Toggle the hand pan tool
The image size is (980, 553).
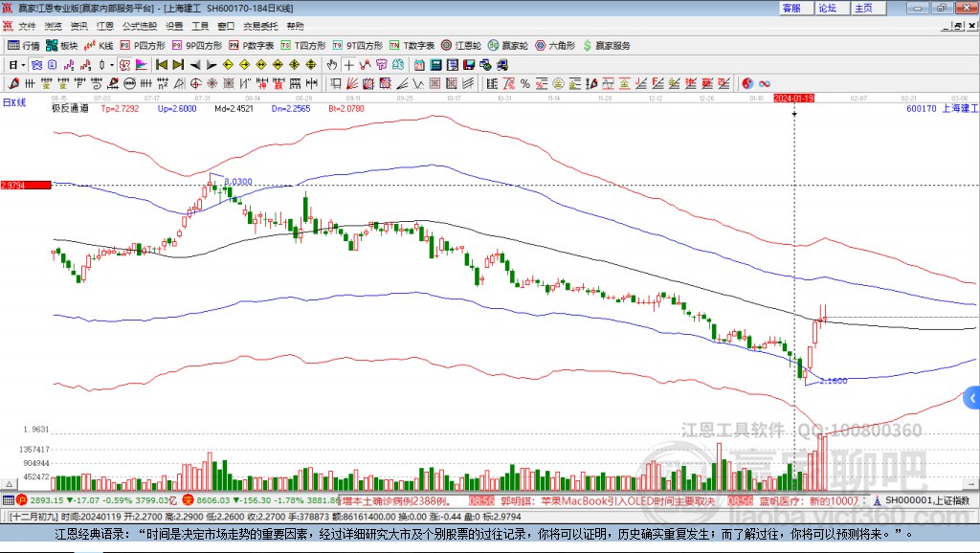pyautogui.click(x=332, y=64)
